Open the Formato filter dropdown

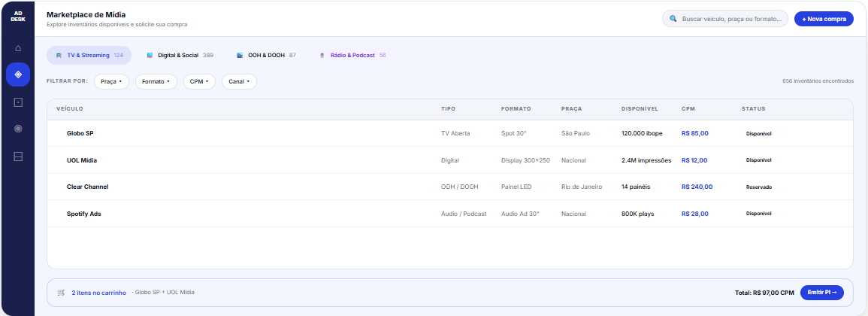[x=156, y=81]
